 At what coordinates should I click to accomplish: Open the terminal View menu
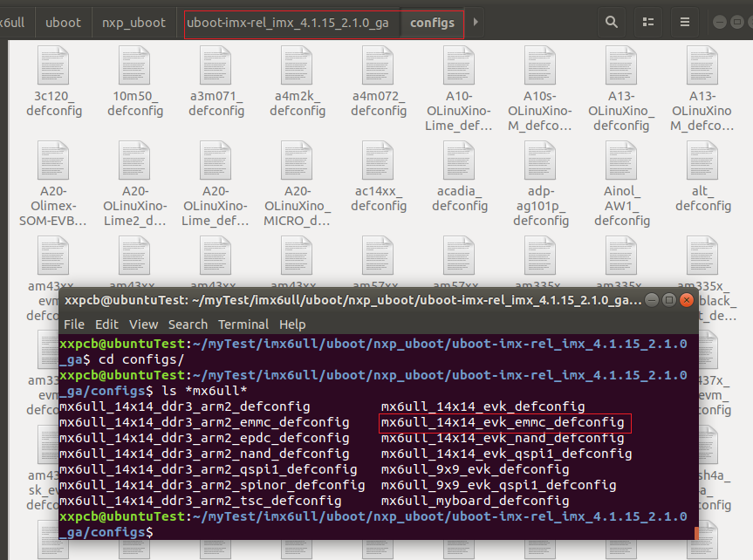(x=143, y=324)
